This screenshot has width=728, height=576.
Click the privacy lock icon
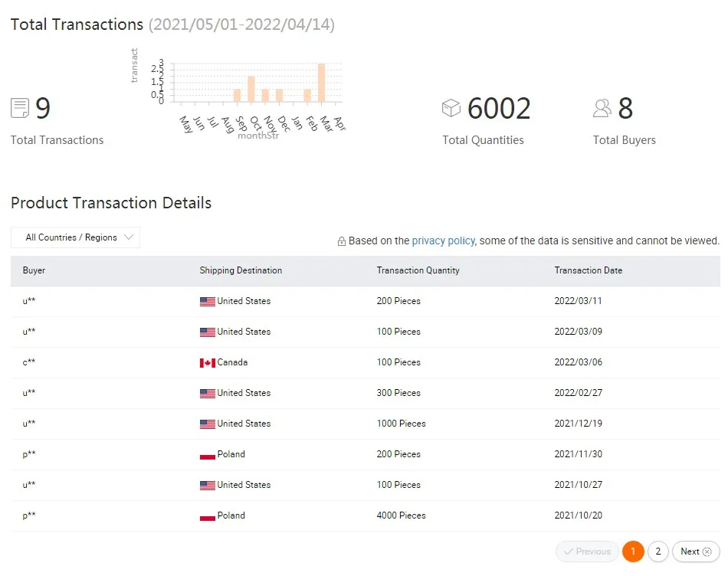(342, 241)
